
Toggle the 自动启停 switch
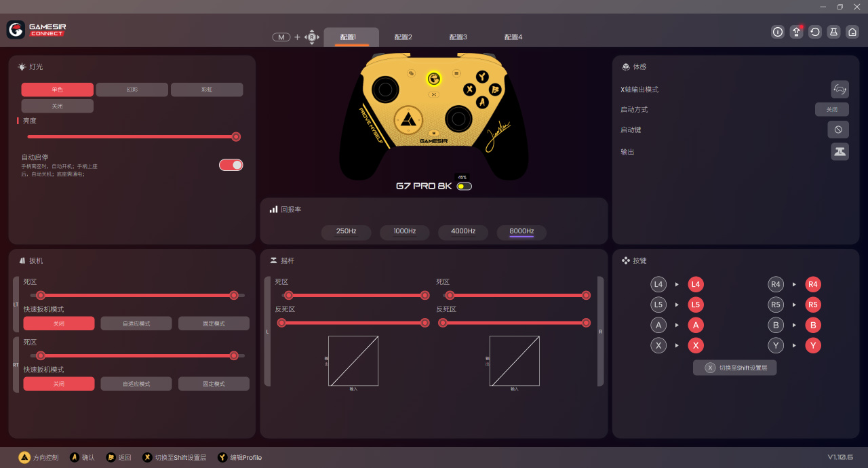click(231, 165)
